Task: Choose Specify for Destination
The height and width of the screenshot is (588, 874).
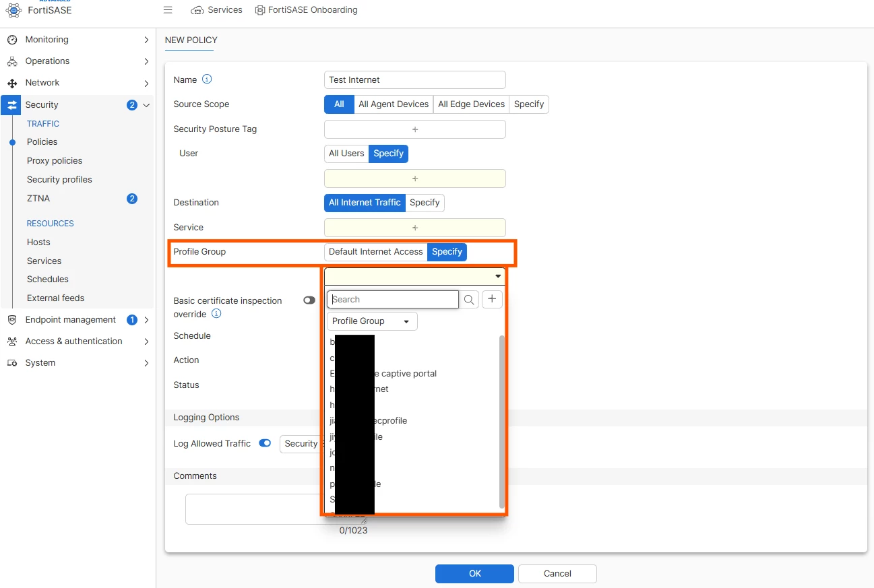Action: click(x=425, y=203)
